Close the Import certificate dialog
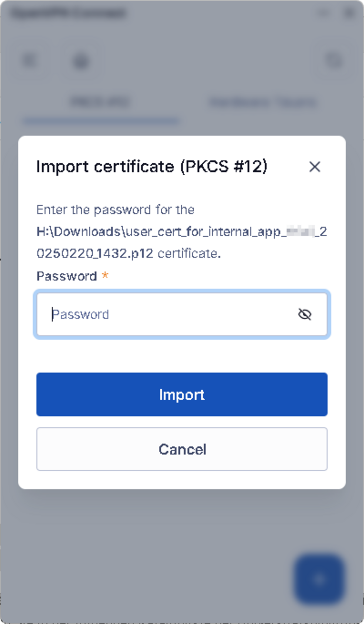This screenshot has height=624, width=364. pos(315,167)
